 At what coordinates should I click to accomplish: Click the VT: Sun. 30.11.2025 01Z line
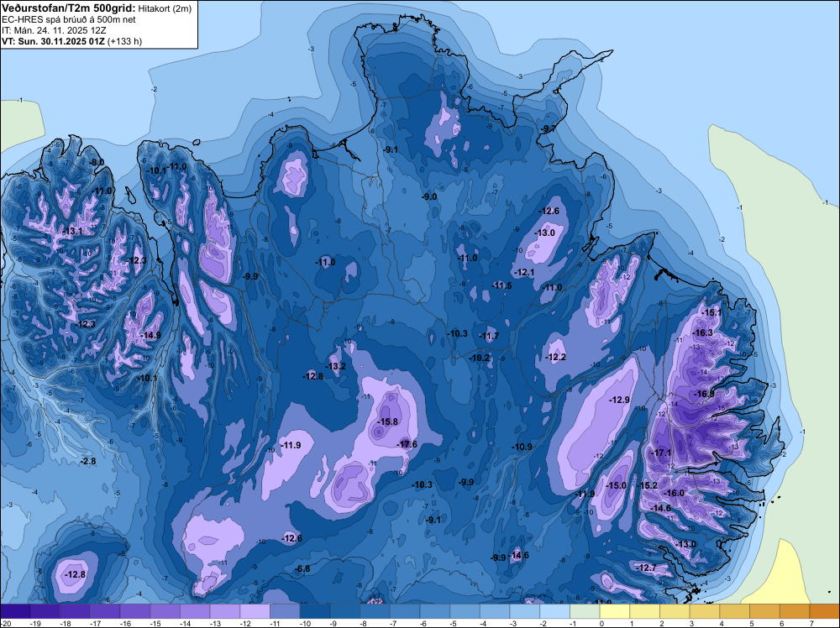coord(54,41)
